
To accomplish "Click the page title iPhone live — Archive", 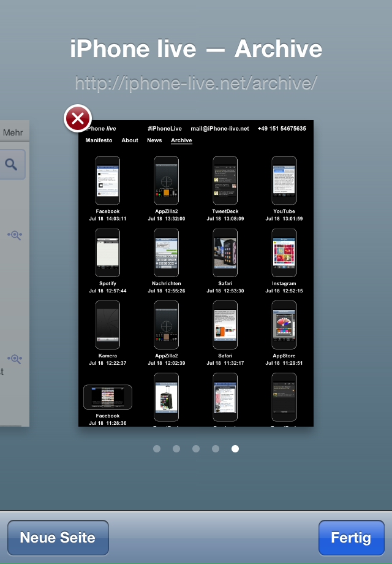I will click(196, 48).
